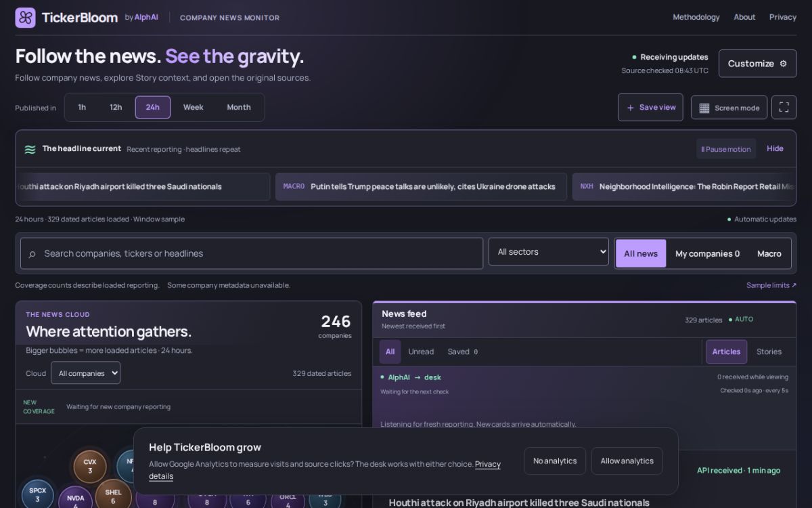Click the SHEL bubble in the cloud
812x508 pixels.
114,496
